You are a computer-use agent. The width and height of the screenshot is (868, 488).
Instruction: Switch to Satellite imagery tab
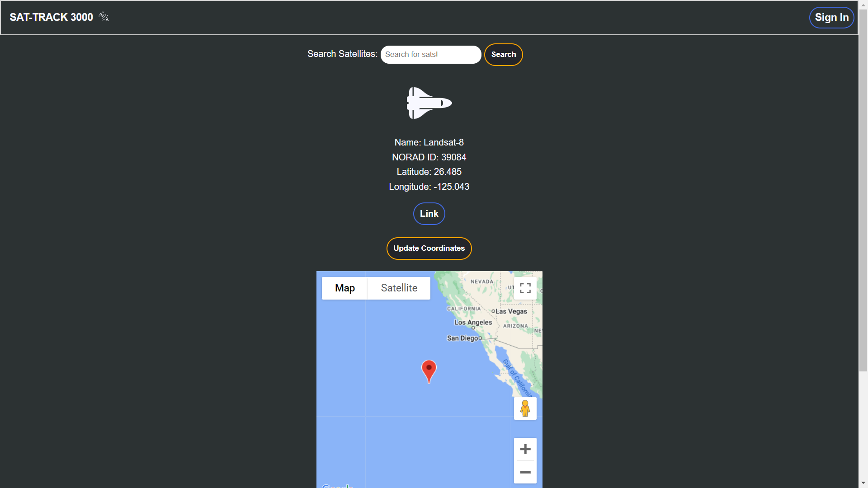(399, 288)
